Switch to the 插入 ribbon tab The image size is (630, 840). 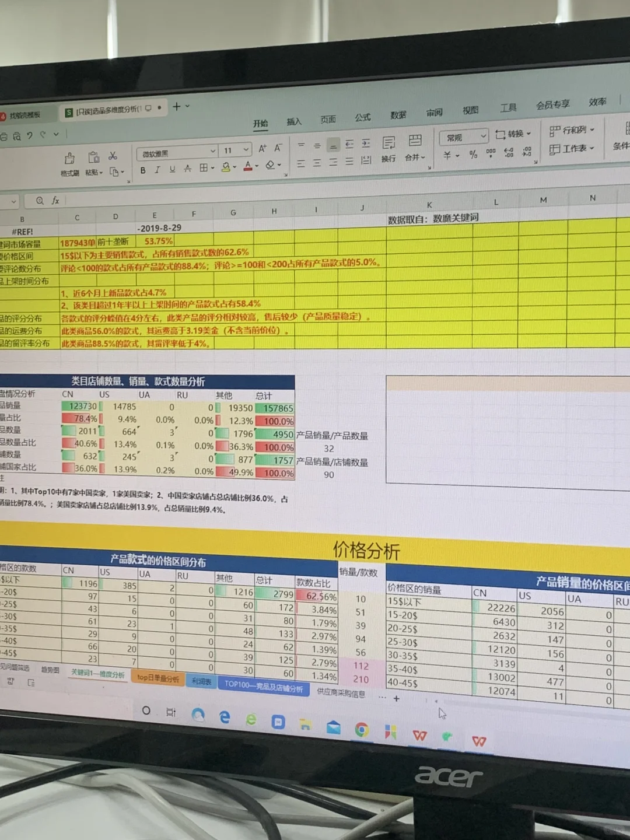coord(294,121)
